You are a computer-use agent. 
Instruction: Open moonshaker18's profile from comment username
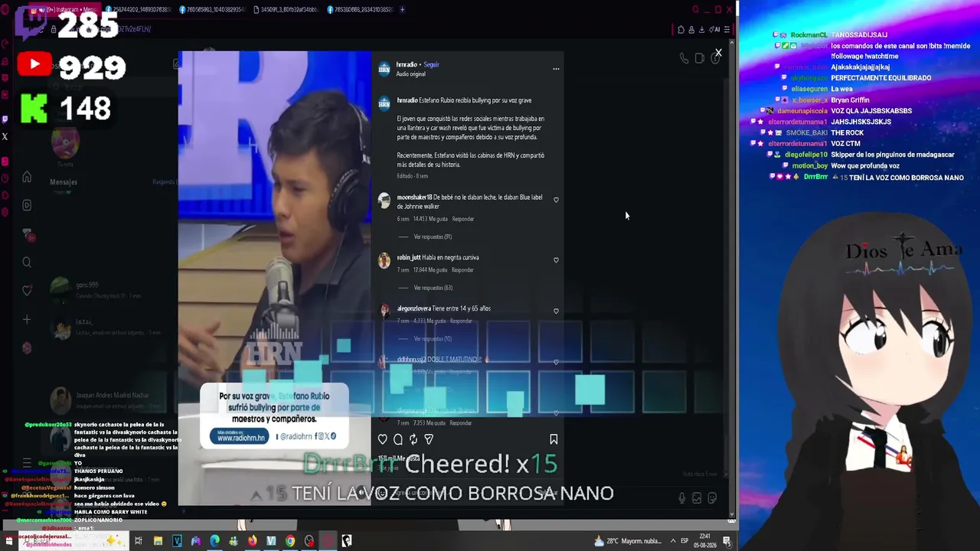tap(415, 197)
